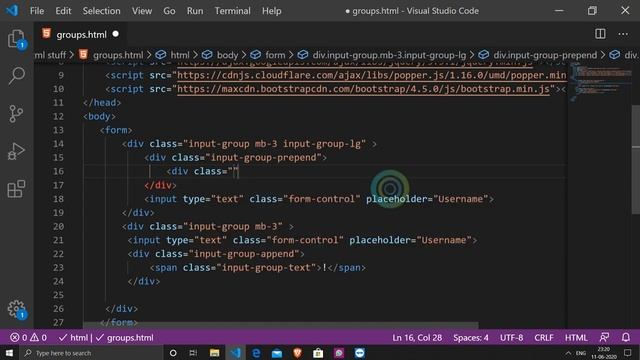Open the Go menu
640x360 pixels.
point(169,11)
